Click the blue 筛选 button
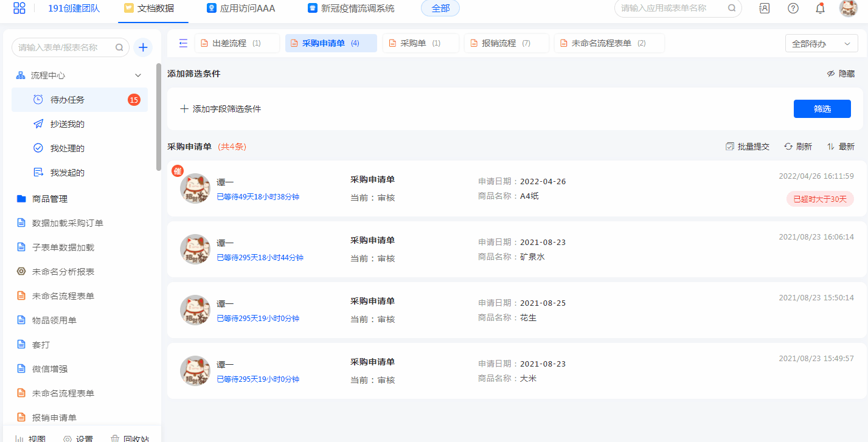Screen dimensions: 868x442 tap(822, 109)
